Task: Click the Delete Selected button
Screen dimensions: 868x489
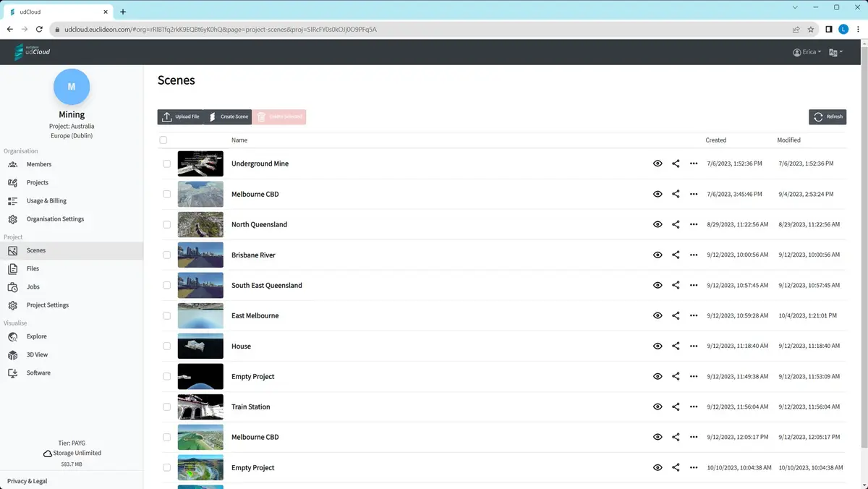Action: pos(279,116)
